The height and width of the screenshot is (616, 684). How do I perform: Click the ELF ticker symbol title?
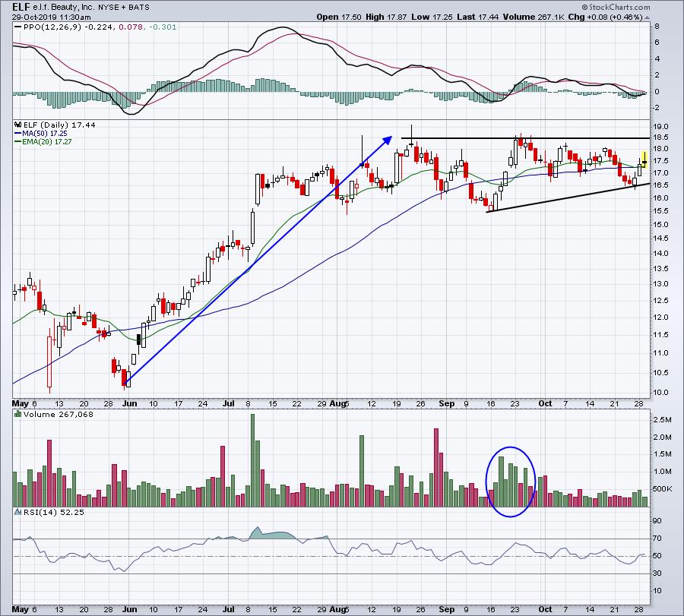(21, 7)
